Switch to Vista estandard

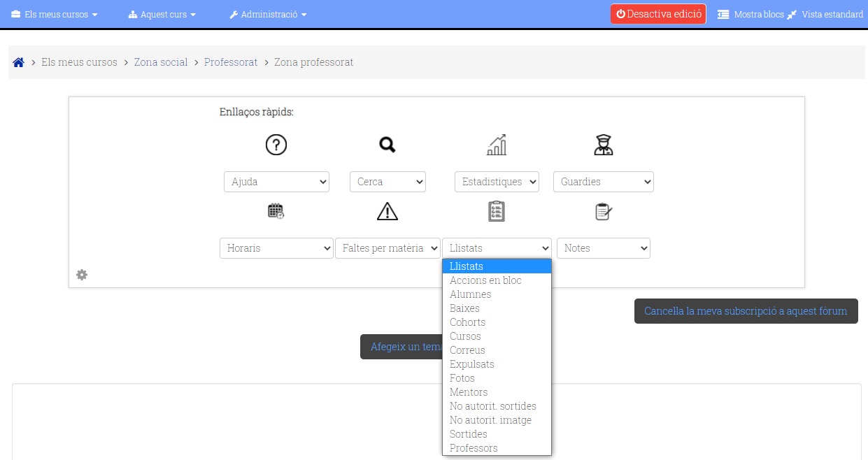point(825,14)
